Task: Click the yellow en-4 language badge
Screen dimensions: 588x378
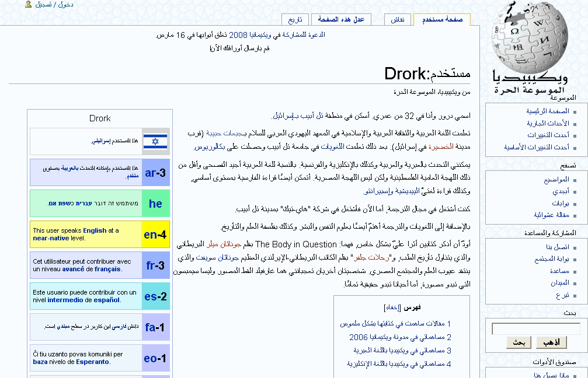Action: (155, 235)
